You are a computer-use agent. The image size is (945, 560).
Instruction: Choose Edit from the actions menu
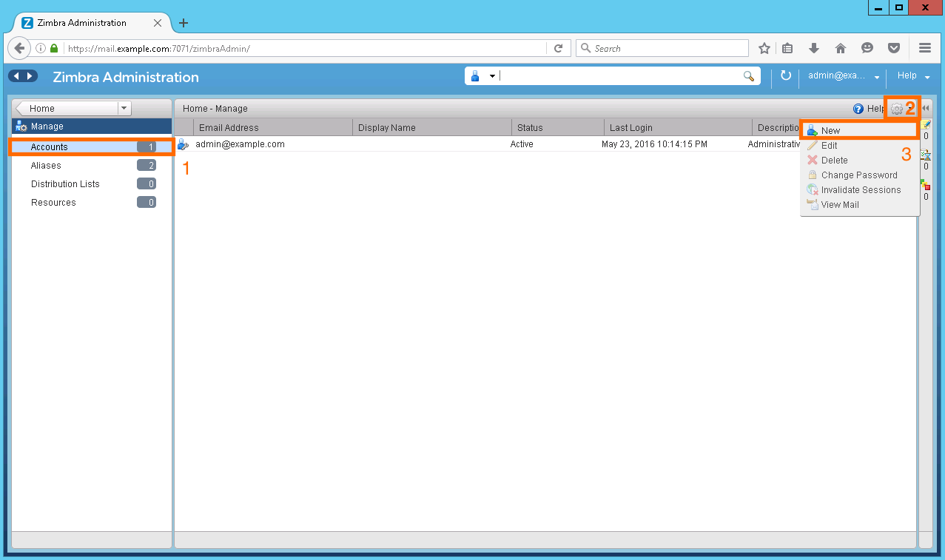(x=859, y=146)
